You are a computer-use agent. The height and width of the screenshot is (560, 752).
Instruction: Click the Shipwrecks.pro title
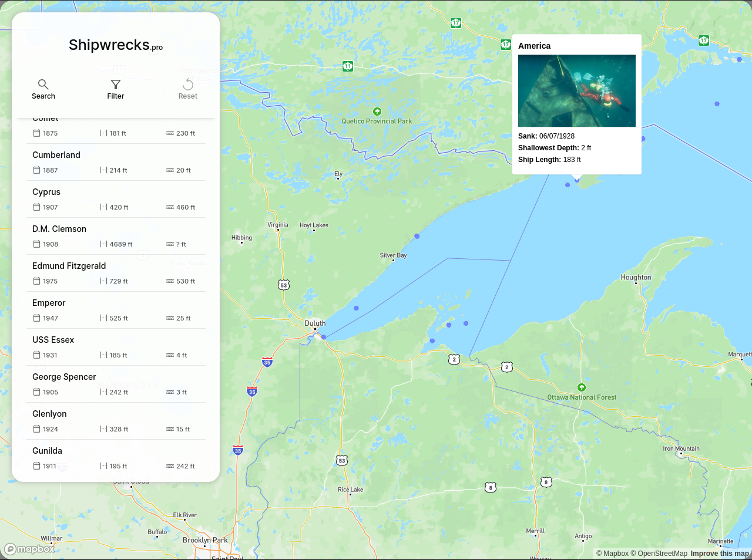(x=116, y=45)
